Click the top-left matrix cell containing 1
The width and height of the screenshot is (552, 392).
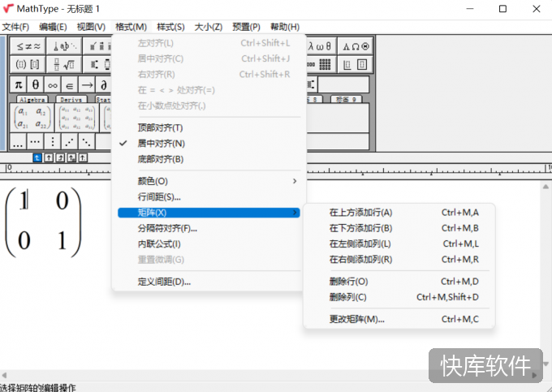coord(24,201)
